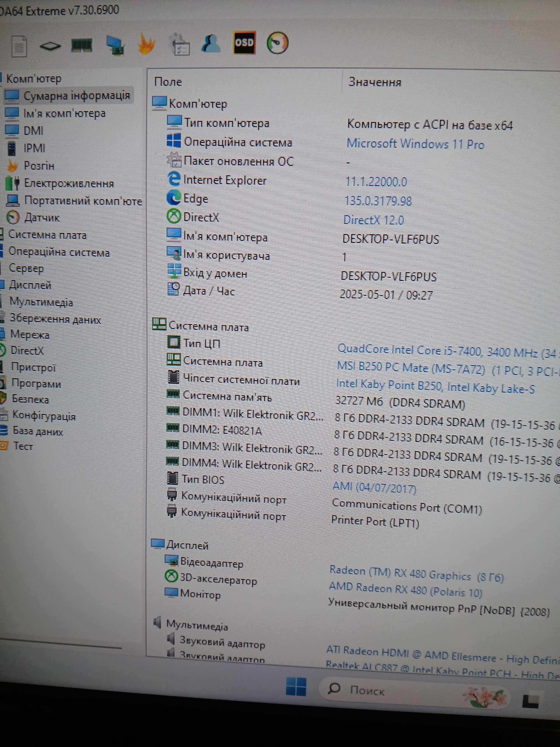Expand the Конфігурація category
Viewport: 560px width, 747px height.
[44, 415]
